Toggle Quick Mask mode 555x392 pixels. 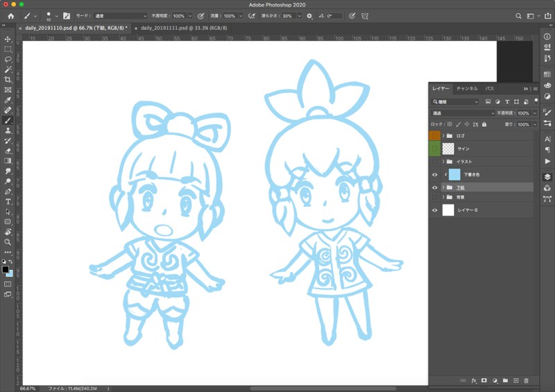click(x=8, y=284)
